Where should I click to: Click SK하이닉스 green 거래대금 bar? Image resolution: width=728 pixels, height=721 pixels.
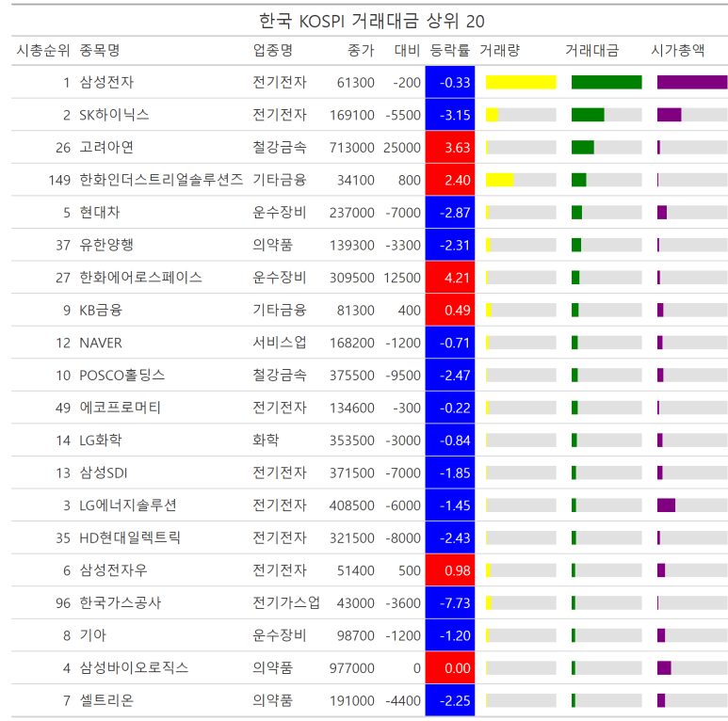pyautogui.click(x=588, y=115)
